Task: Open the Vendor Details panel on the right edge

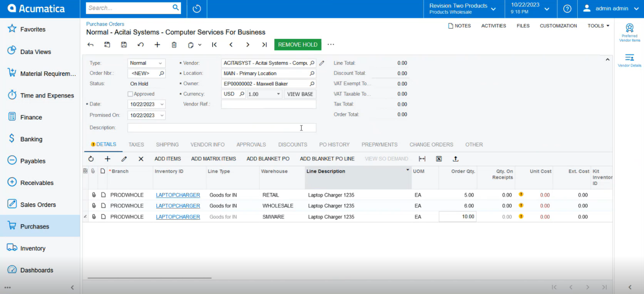Action: [629, 59]
